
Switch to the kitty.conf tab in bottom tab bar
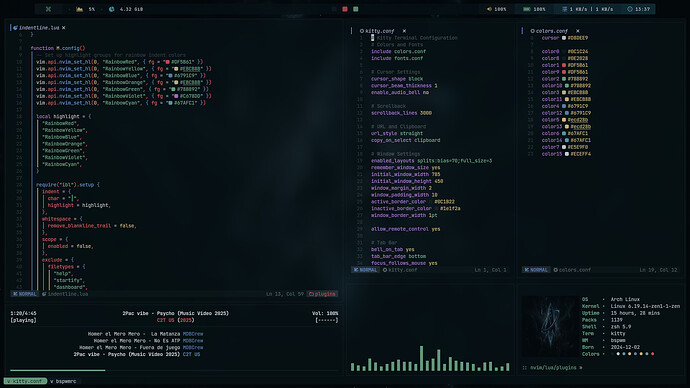point(25,381)
